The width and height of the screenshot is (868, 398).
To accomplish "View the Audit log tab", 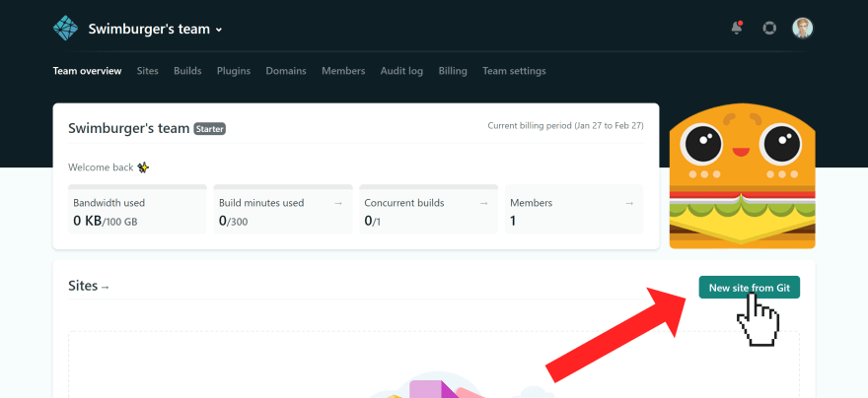I will tap(401, 71).
